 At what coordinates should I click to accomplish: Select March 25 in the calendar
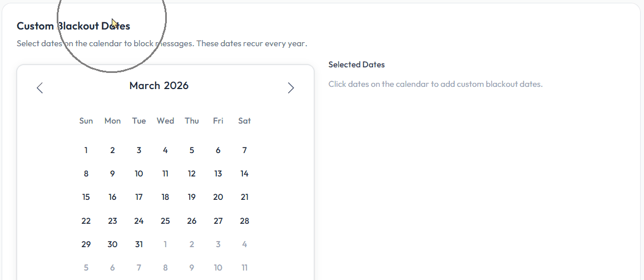click(x=165, y=221)
